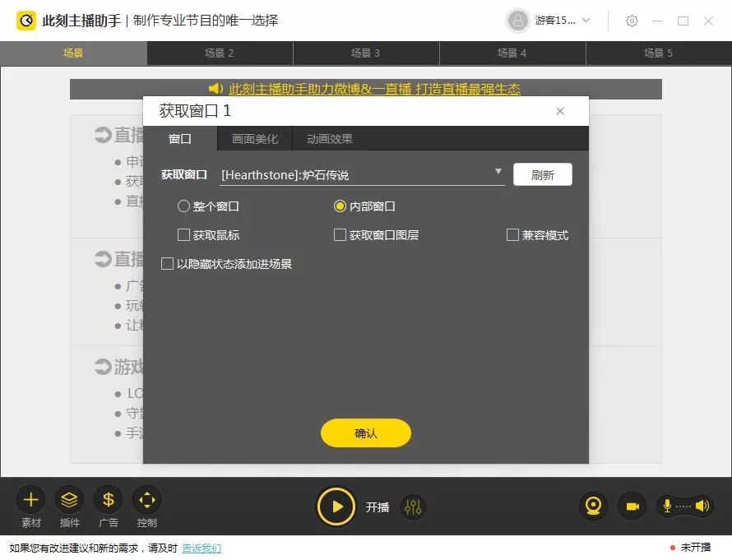Toggle the speaker volume icon in bottom bar
Image resolution: width=732 pixels, height=560 pixels.
(702, 506)
